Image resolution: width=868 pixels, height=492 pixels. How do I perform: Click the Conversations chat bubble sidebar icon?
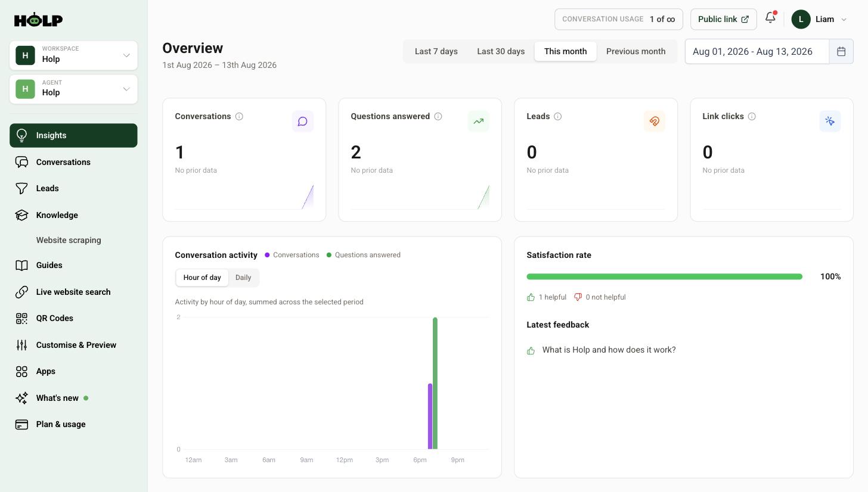[x=22, y=162]
